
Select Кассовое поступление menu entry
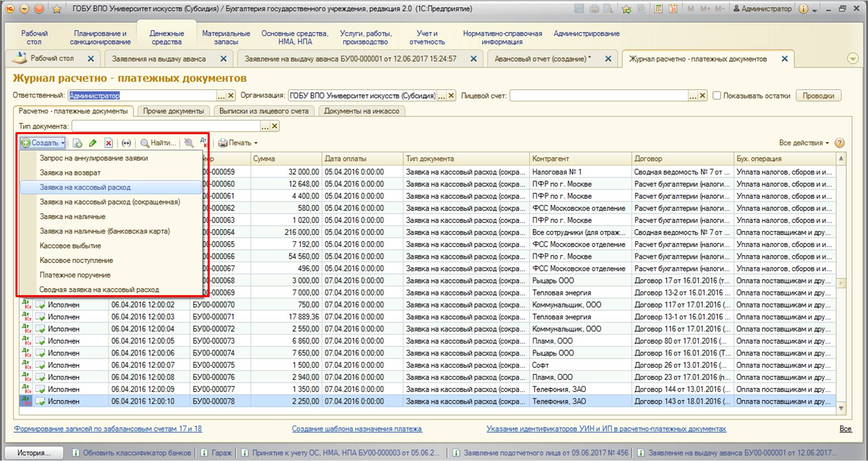(111, 261)
